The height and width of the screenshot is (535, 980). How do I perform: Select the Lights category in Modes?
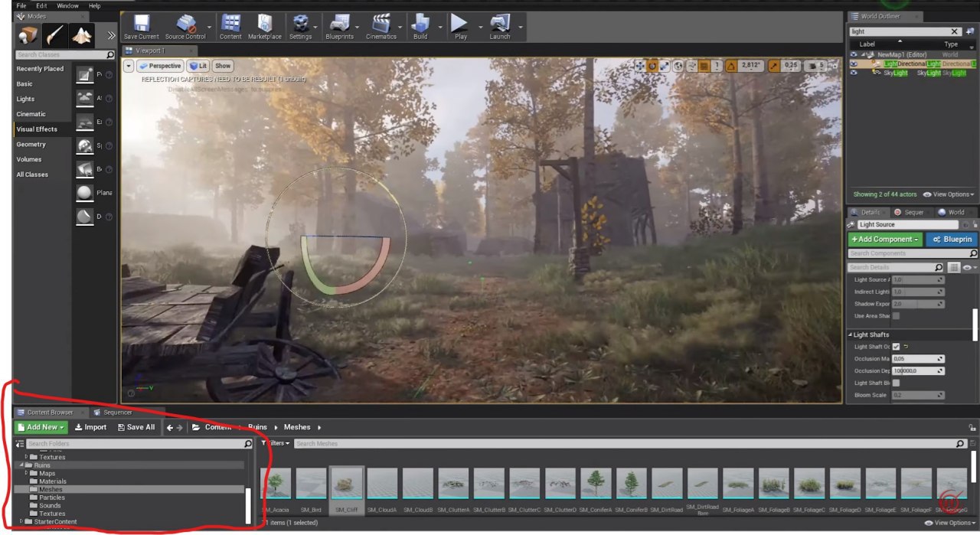[25, 99]
